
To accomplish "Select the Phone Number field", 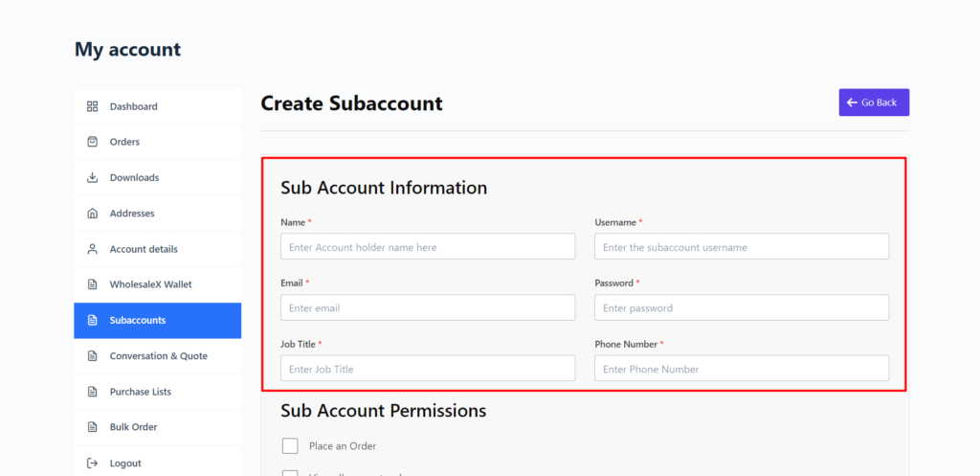I will pos(742,369).
